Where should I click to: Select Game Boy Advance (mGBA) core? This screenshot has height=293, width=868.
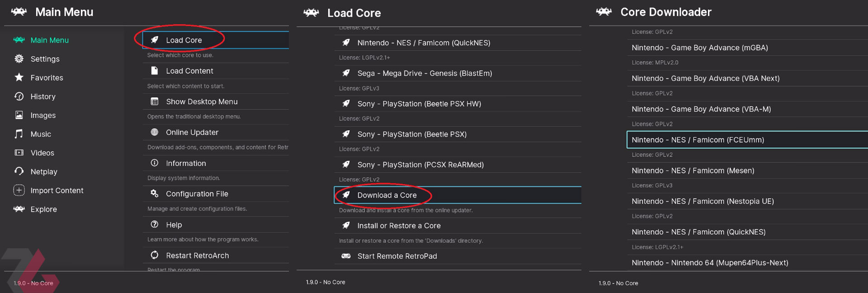point(747,47)
